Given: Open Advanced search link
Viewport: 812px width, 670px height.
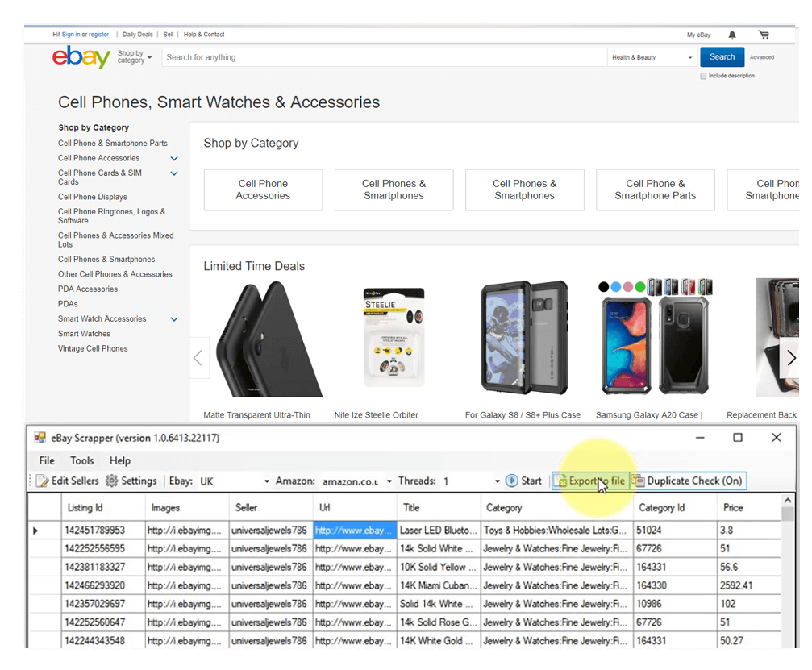Looking at the screenshot, I should [762, 57].
